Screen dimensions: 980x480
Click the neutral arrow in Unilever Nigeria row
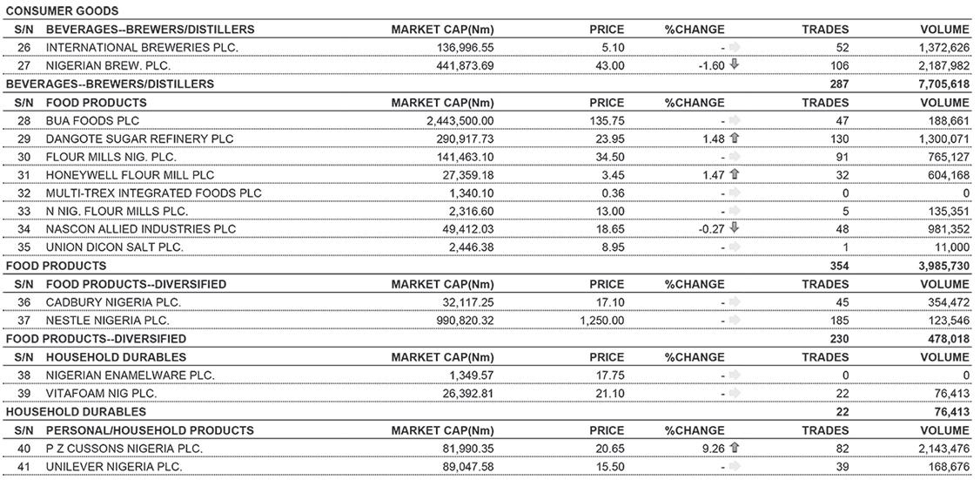point(735,466)
